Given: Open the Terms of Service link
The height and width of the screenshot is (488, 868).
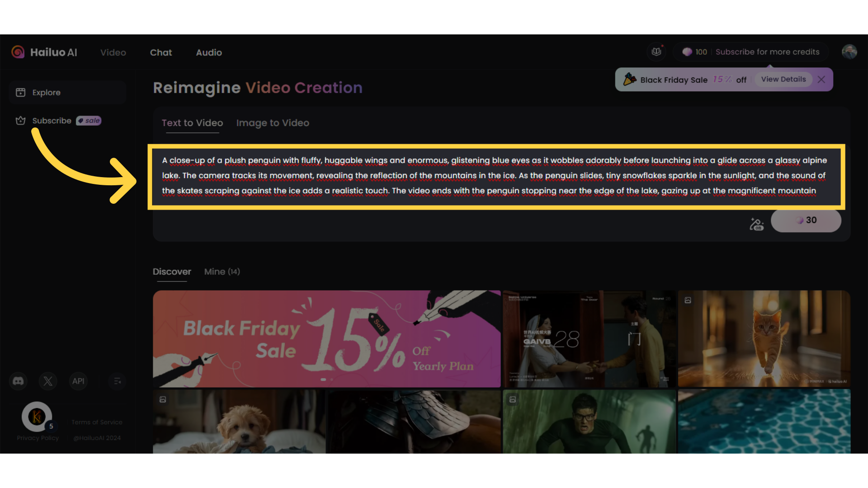Looking at the screenshot, I should click(x=97, y=422).
